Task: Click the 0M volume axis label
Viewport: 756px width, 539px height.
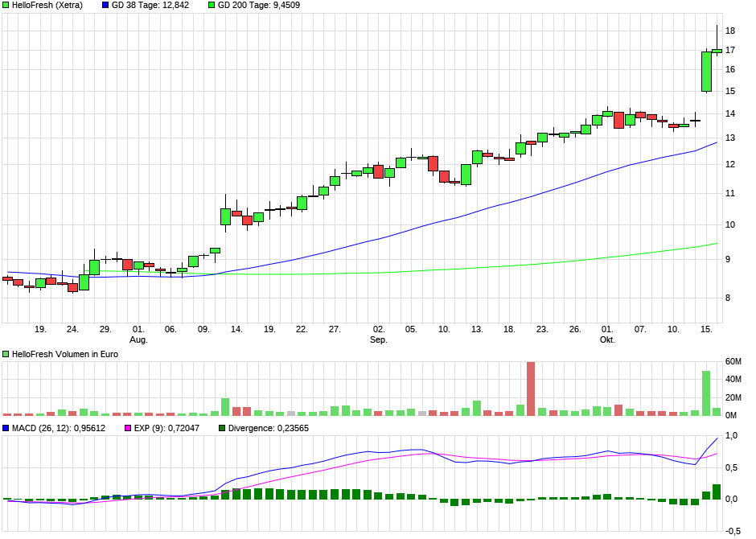Action: pos(731,415)
